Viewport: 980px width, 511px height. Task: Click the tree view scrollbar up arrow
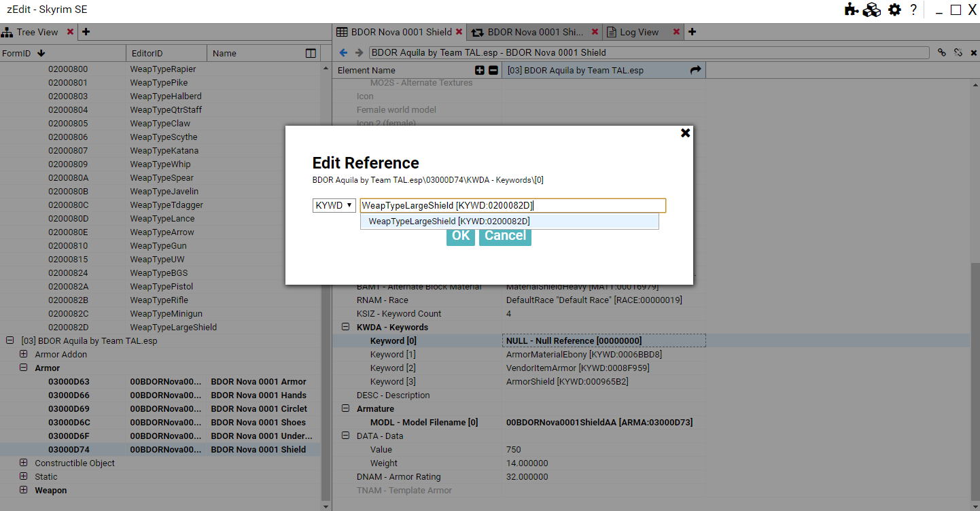coord(326,67)
